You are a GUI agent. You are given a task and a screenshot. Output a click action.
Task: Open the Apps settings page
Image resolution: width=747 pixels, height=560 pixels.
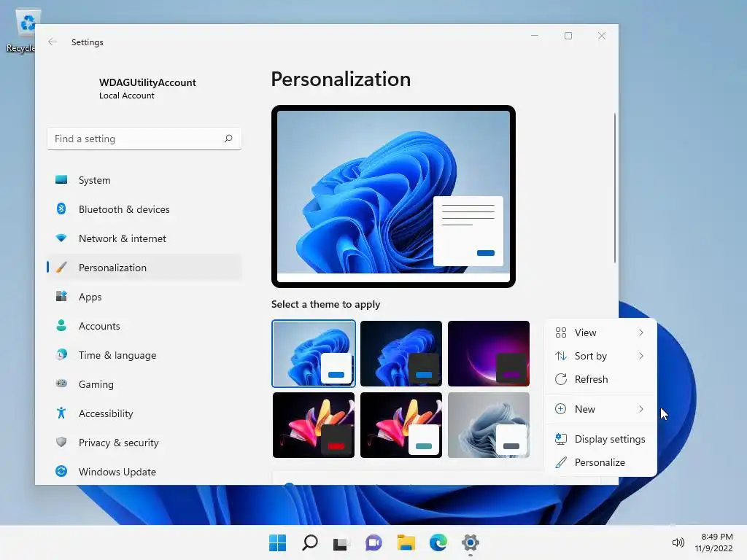click(144, 297)
